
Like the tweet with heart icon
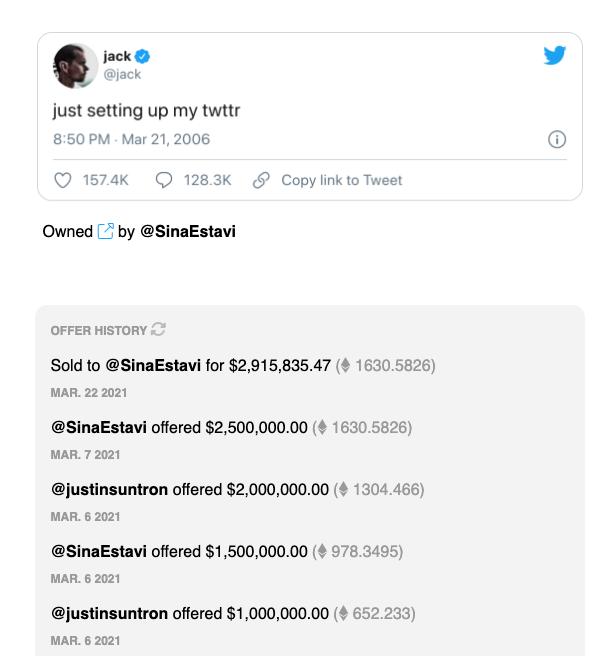pyautogui.click(x=63, y=180)
